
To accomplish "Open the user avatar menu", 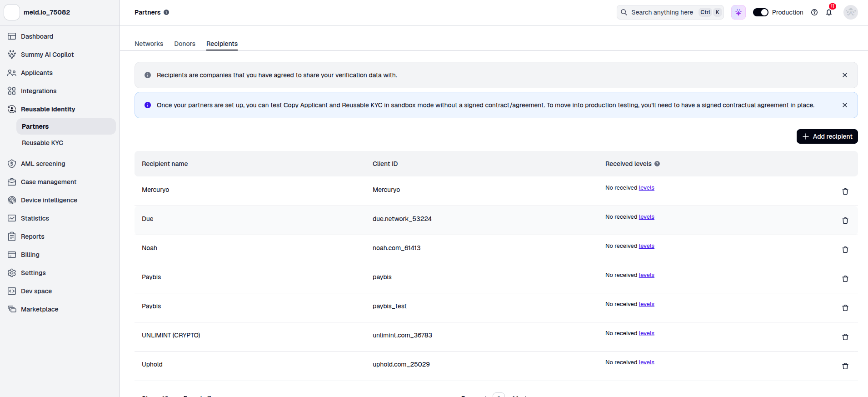I will point(850,12).
